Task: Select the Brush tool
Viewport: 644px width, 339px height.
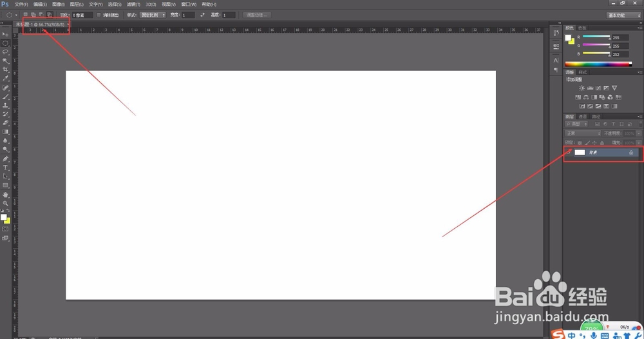Action: tap(5, 97)
